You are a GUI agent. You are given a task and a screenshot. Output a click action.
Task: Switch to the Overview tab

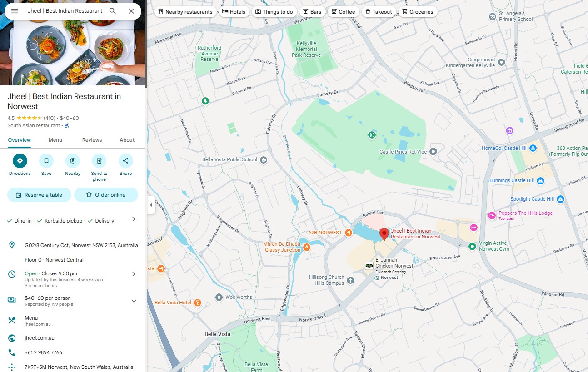(20, 140)
